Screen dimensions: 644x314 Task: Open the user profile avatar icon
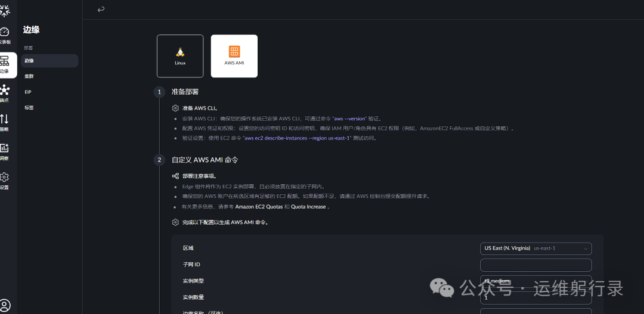5,305
